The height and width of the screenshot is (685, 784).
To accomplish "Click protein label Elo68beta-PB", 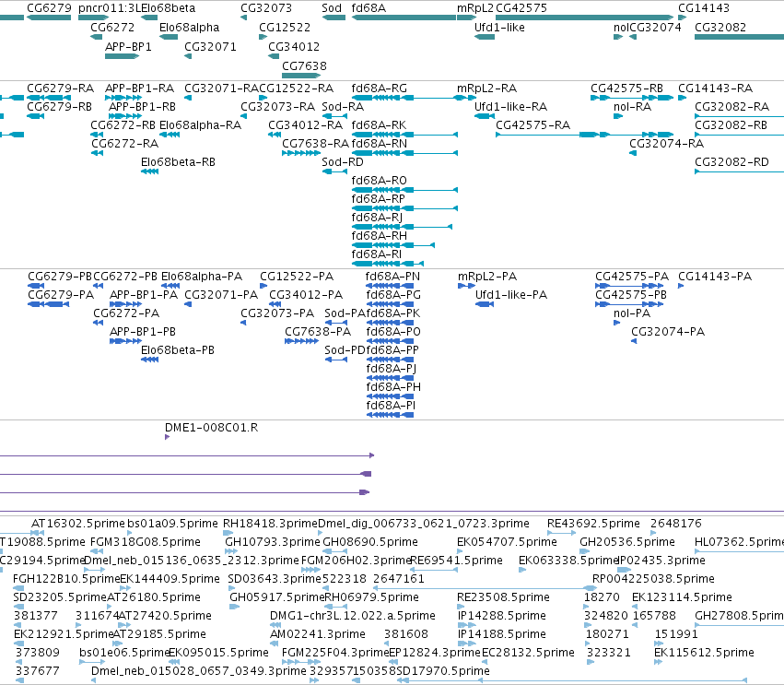I will [178, 350].
